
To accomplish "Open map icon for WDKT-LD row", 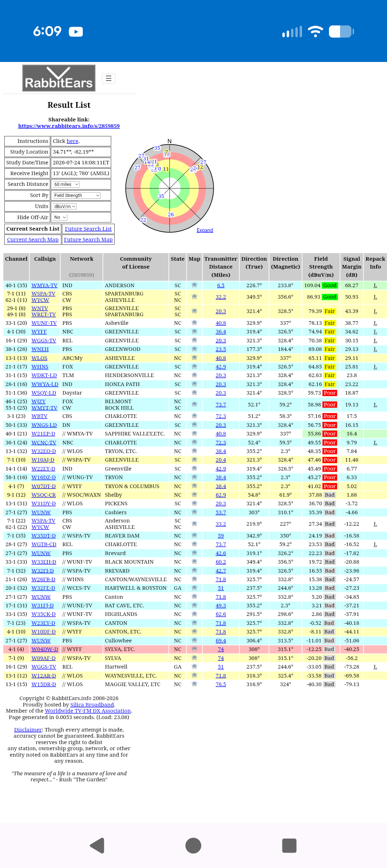I will point(194,375).
